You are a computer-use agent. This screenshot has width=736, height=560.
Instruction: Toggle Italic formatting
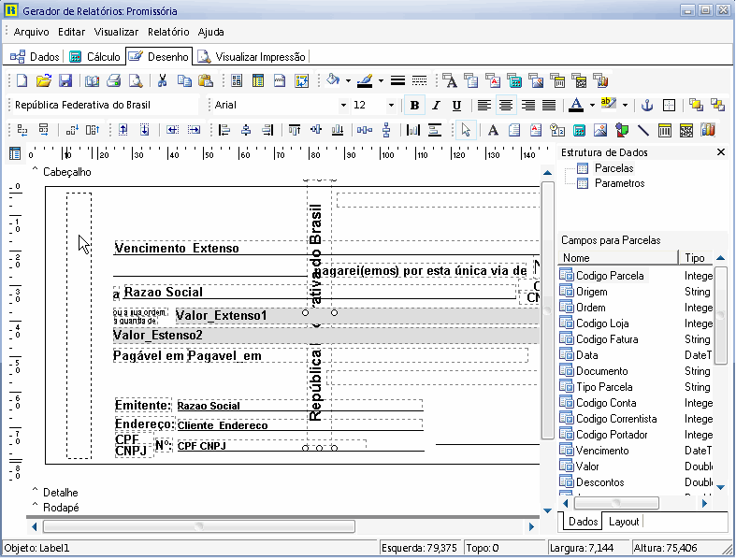point(436,105)
